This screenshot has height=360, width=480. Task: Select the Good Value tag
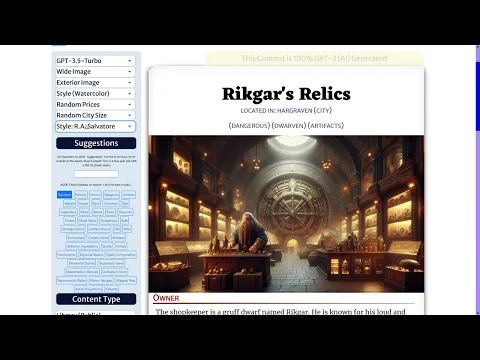click(x=87, y=221)
